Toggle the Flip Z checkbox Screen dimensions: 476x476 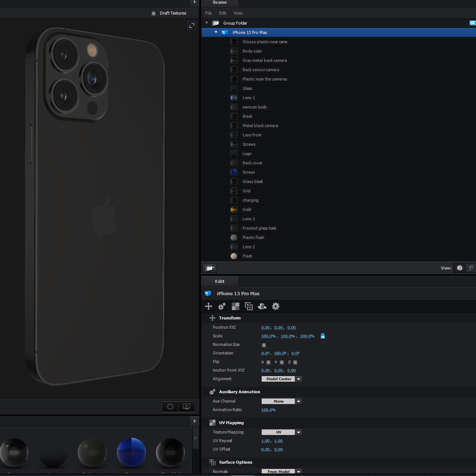tap(295, 362)
